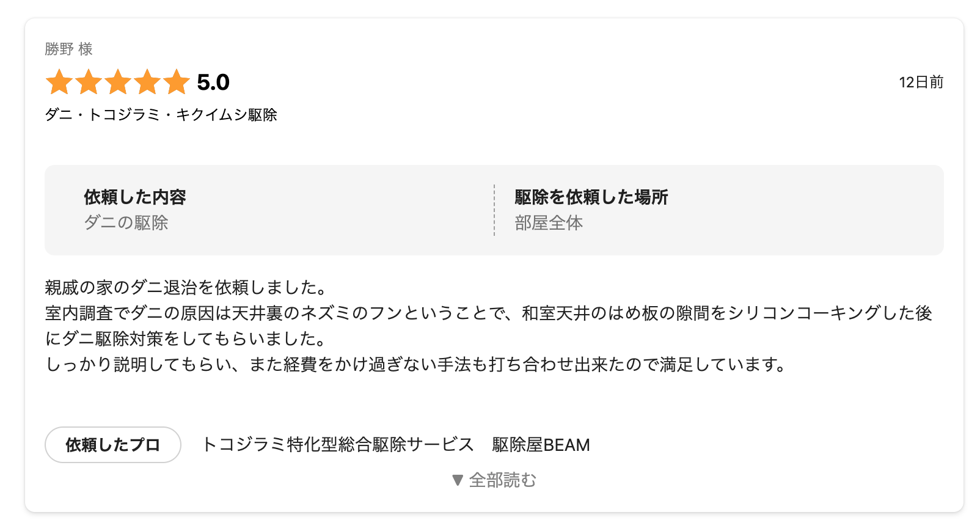
Task: Click the middle (third) rating star
Action: click(118, 82)
